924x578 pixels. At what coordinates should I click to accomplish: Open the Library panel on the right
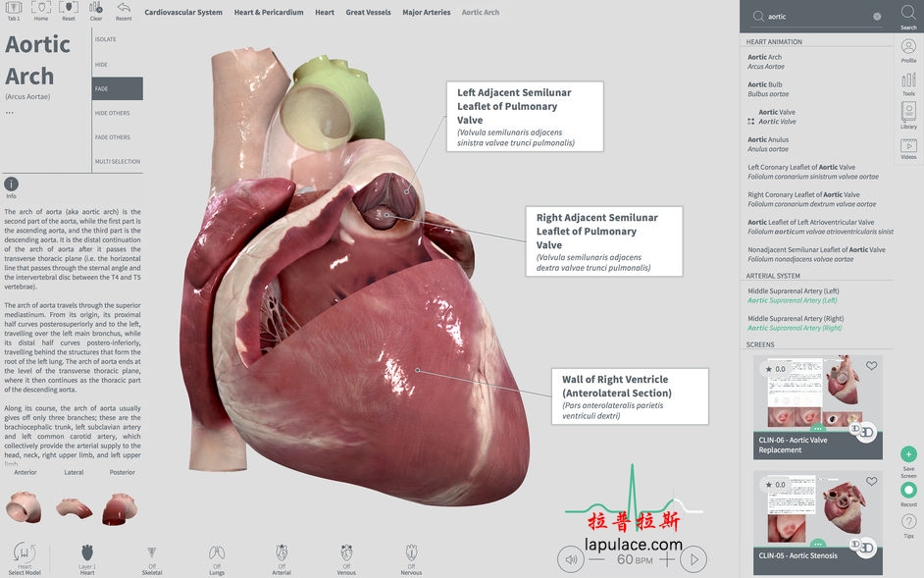(907, 113)
